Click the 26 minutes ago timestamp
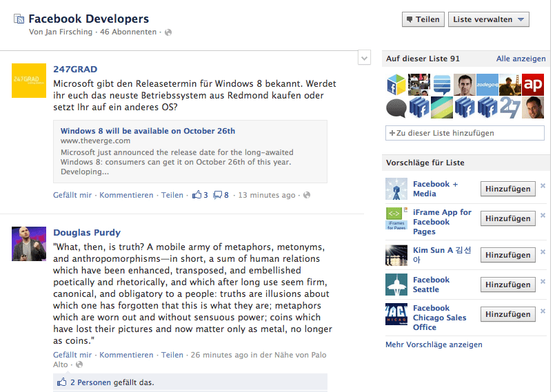 click(219, 355)
